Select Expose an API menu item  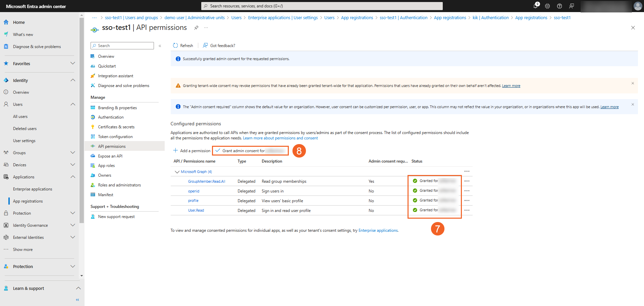pos(110,156)
